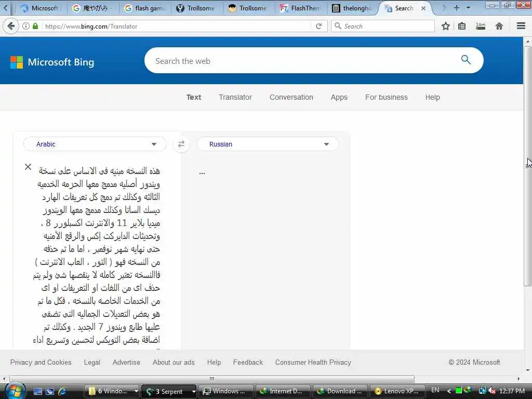Image resolution: width=532 pixels, height=399 pixels.
Task: Click the Firefox toolbar Search box
Action: 383,26
